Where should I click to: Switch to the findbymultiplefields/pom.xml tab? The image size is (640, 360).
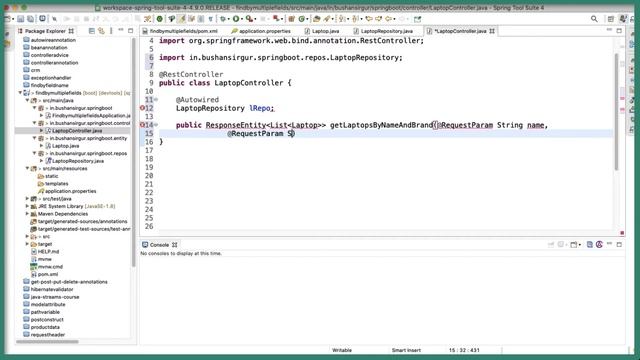[180, 31]
